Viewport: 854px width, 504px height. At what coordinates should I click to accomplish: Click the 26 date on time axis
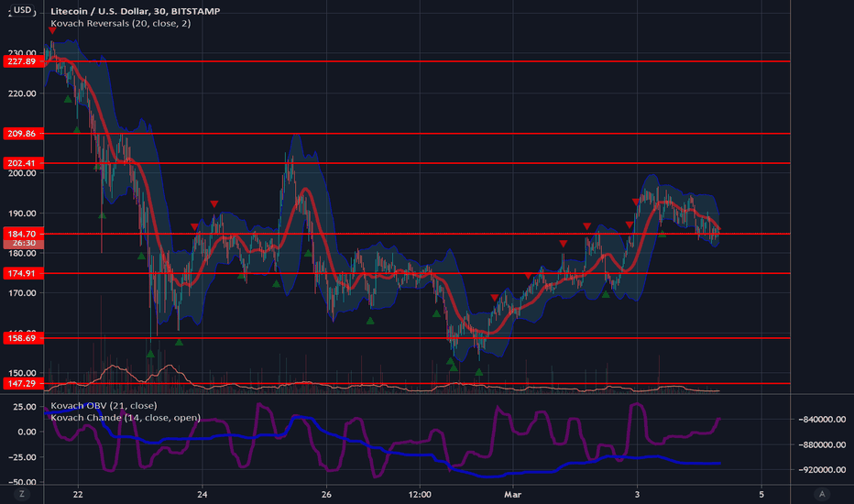click(x=326, y=495)
